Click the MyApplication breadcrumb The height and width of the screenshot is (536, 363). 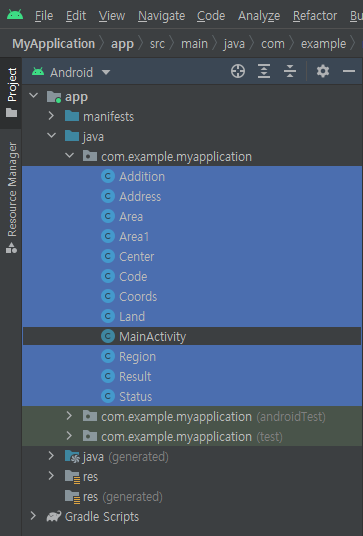tap(54, 44)
